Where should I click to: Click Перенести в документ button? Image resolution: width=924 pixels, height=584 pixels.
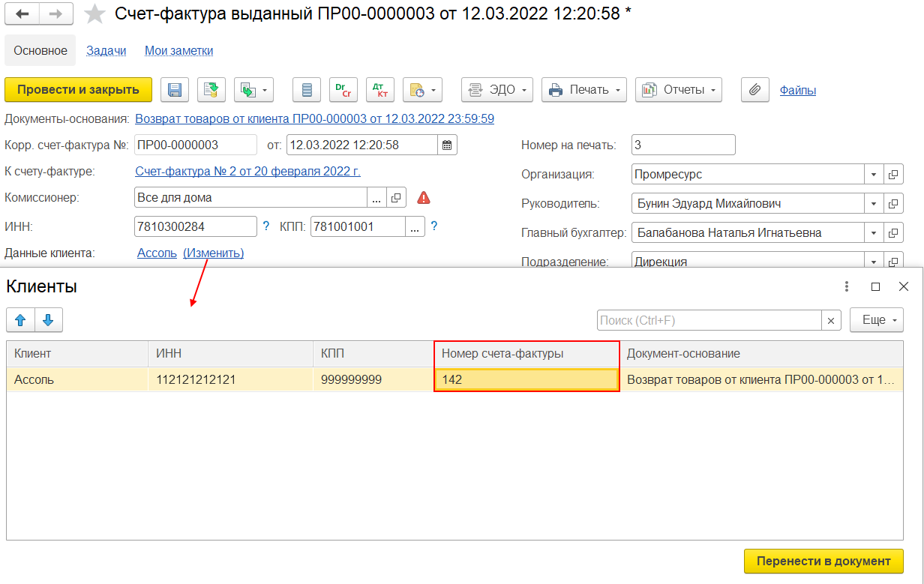(x=823, y=561)
